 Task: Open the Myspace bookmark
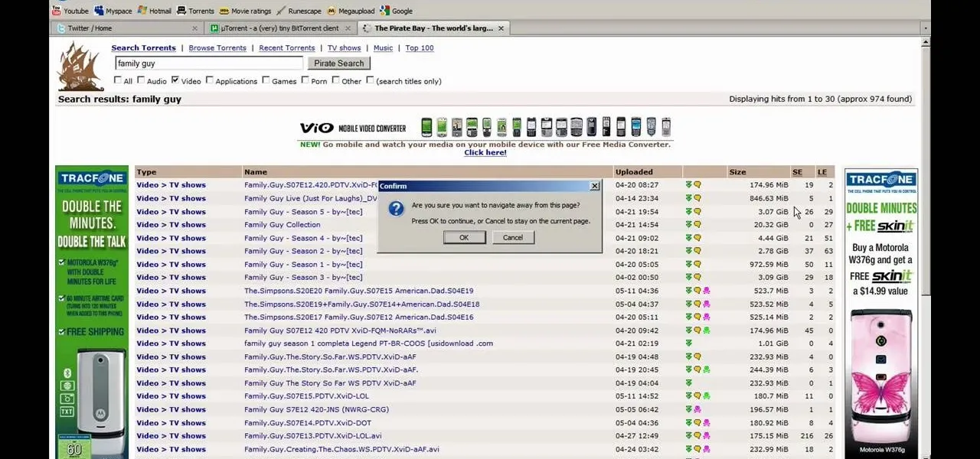tap(113, 11)
